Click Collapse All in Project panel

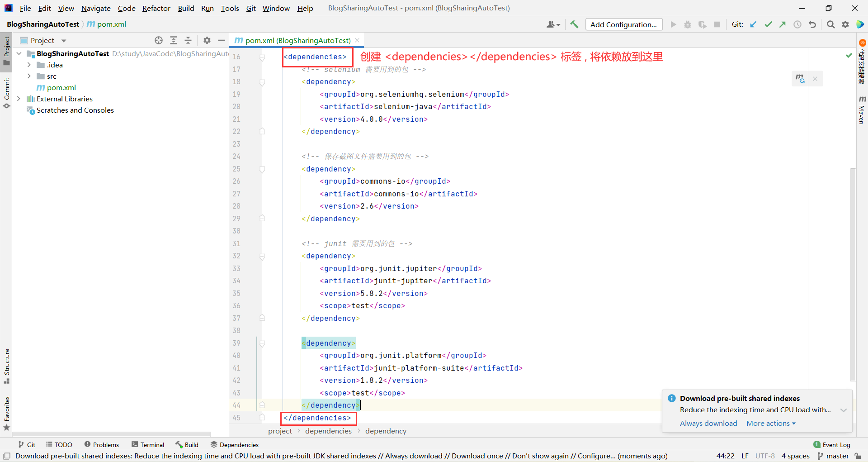[188, 40]
